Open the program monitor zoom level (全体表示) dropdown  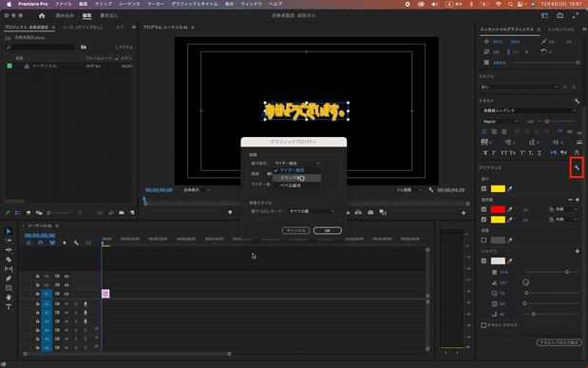(197, 190)
